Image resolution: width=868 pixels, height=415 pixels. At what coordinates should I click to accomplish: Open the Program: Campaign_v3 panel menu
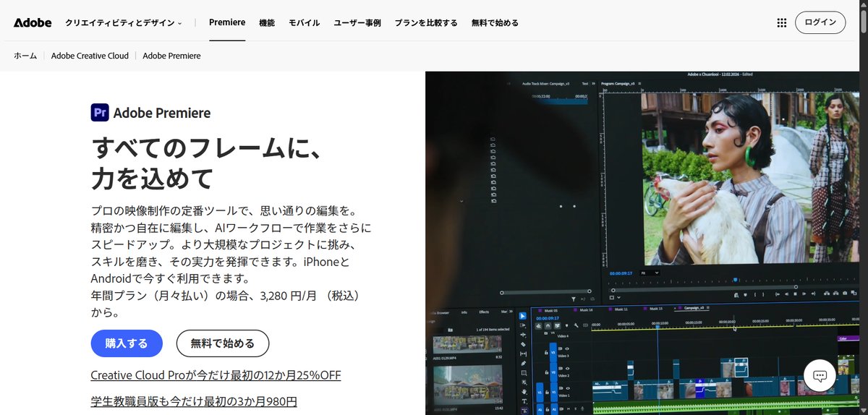639,84
